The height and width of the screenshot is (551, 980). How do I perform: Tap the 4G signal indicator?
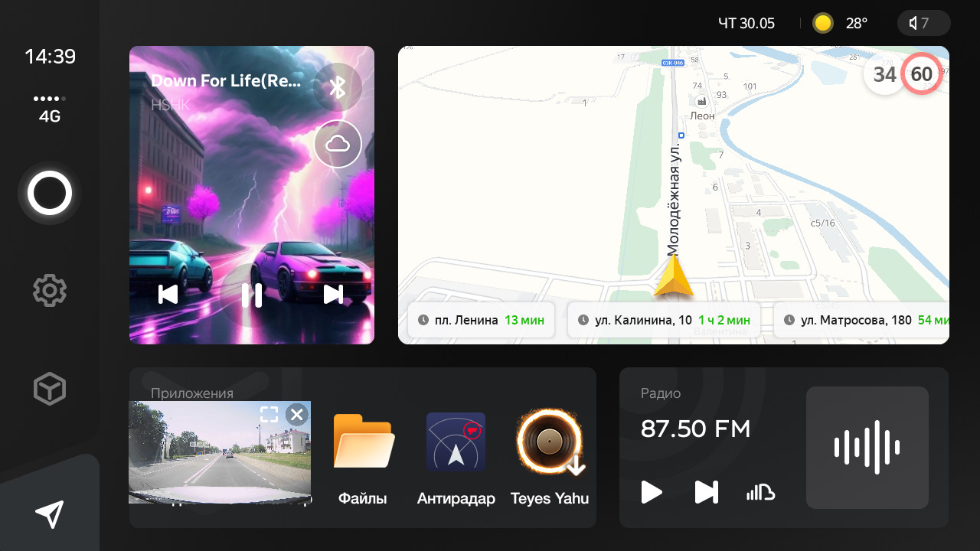point(50,110)
